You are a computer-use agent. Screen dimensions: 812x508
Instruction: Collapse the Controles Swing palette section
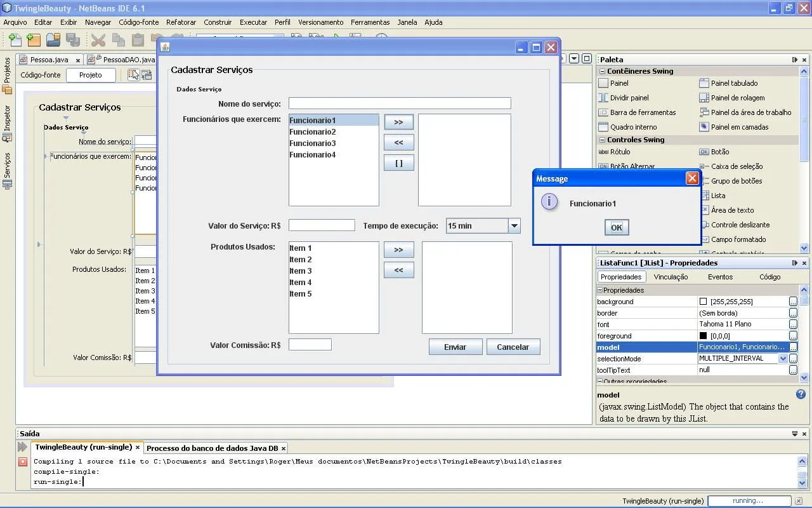pyautogui.click(x=602, y=140)
